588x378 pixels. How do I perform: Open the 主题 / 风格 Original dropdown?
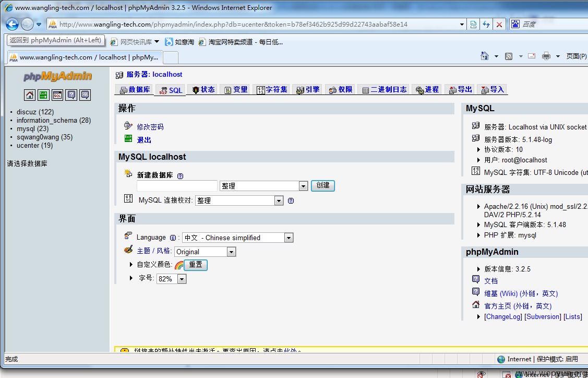pyautogui.click(x=205, y=252)
